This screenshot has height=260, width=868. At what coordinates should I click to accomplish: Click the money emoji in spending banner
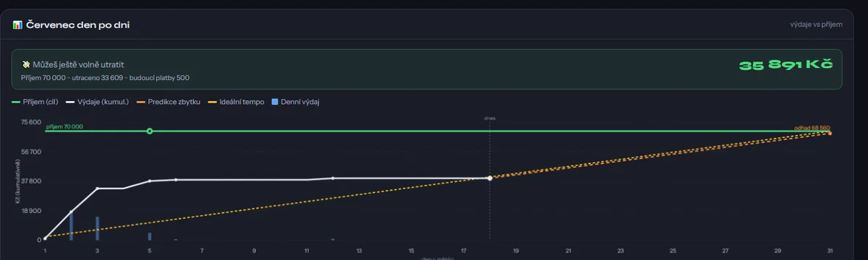(25, 64)
